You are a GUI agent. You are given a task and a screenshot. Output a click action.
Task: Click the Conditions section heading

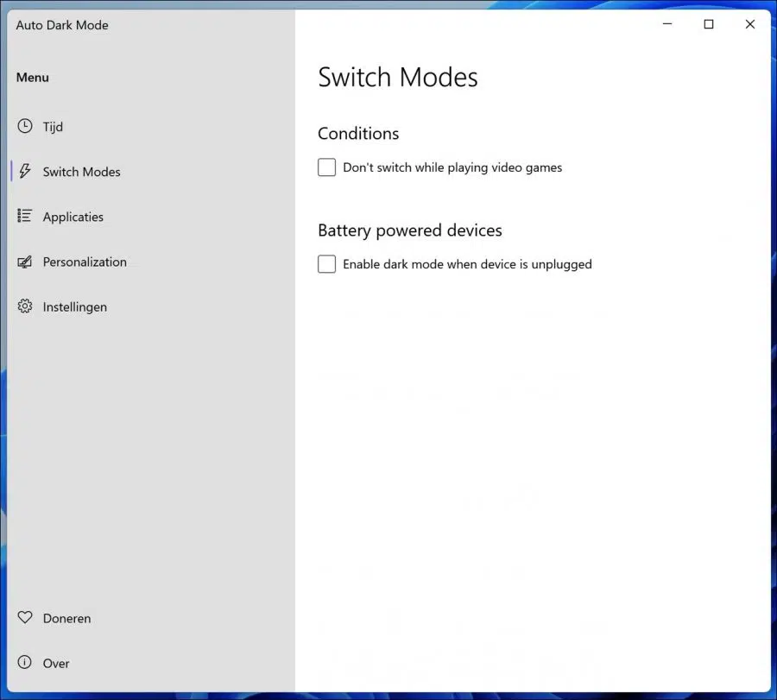[358, 133]
